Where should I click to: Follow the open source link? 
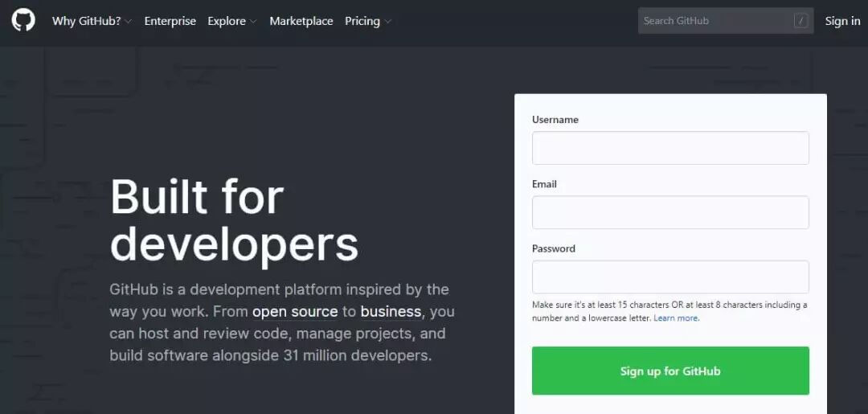[x=295, y=312]
